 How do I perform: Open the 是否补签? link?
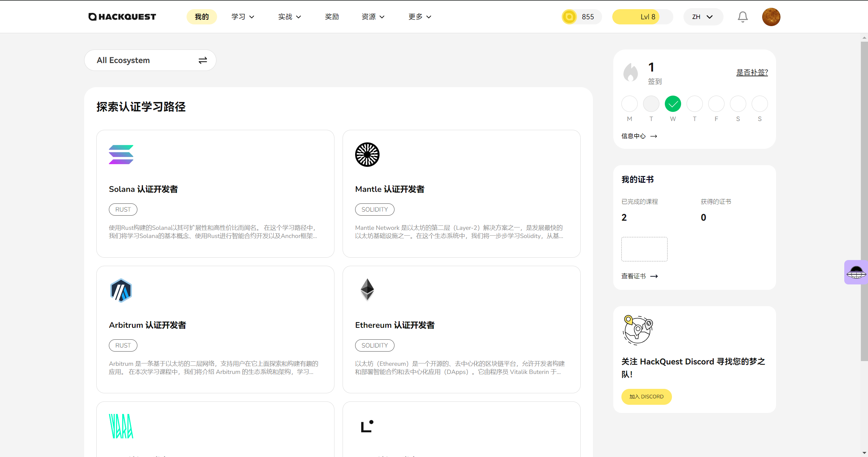[x=752, y=72]
